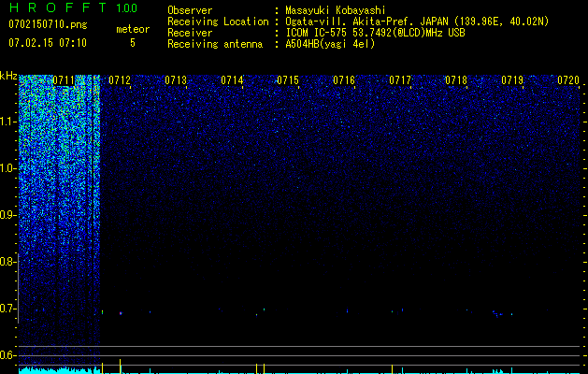The height and width of the screenshot is (374, 588).
Task: Click the 0.8 kHz axis label
Action: (x=7, y=262)
